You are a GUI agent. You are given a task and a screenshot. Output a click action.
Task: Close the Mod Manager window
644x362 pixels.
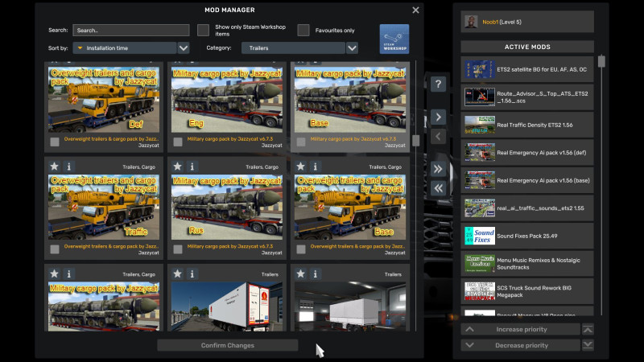coord(415,10)
